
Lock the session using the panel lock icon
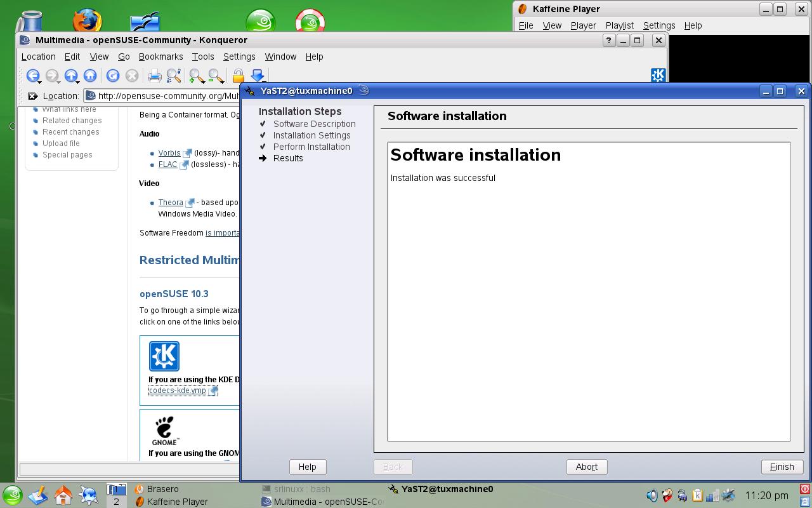click(805, 501)
